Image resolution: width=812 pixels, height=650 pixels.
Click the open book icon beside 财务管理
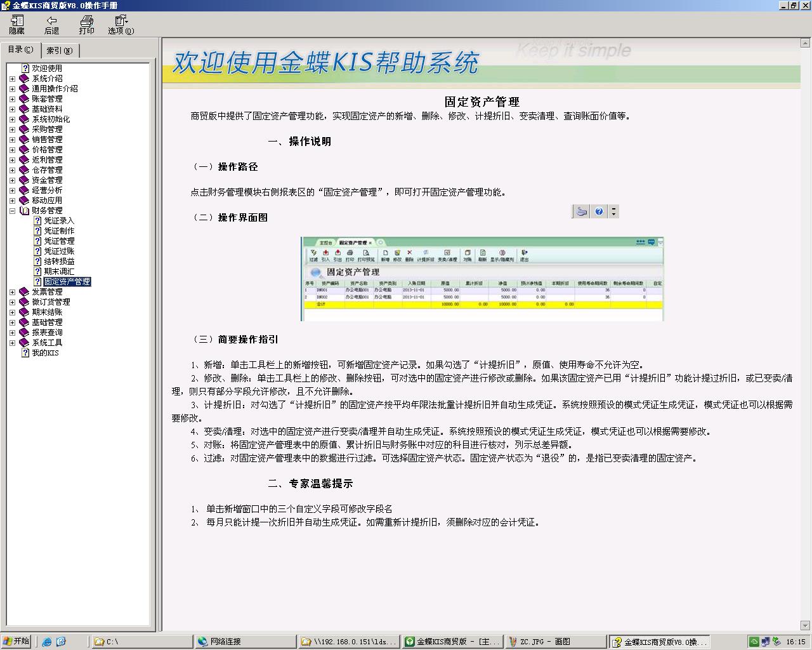pyautogui.click(x=24, y=211)
